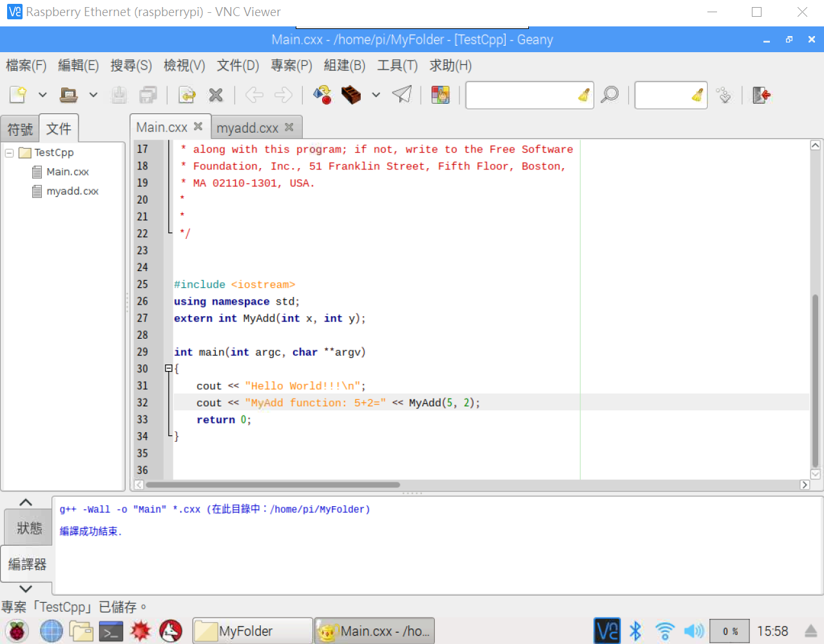Click the Build brick icon

[351, 95]
